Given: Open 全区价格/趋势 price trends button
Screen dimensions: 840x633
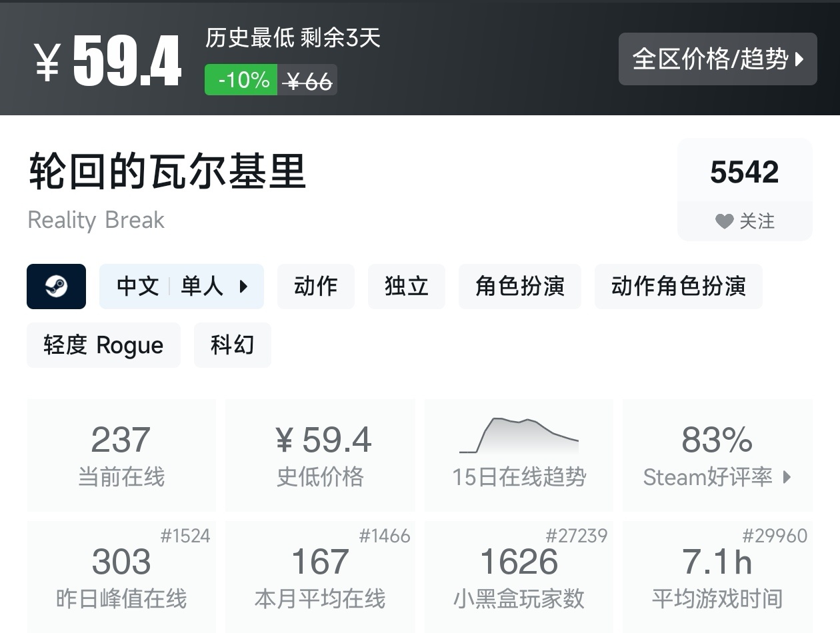Looking at the screenshot, I should tap(717, 59).
